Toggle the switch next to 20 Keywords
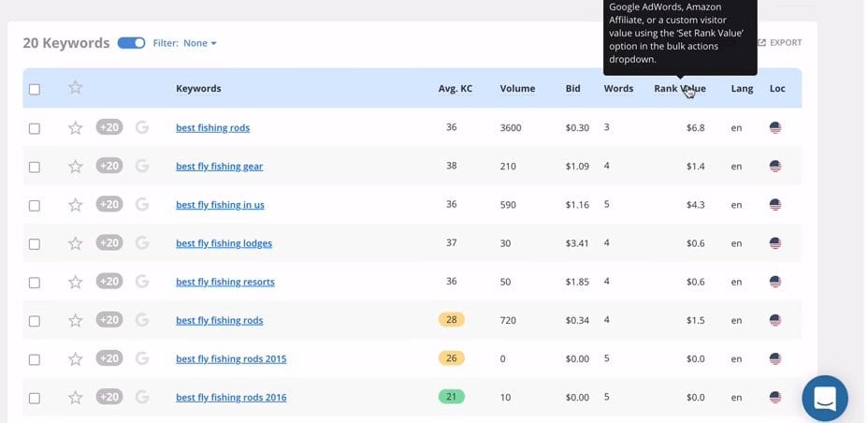The width and height of the screenshot is (868, 423). [131, 43]
